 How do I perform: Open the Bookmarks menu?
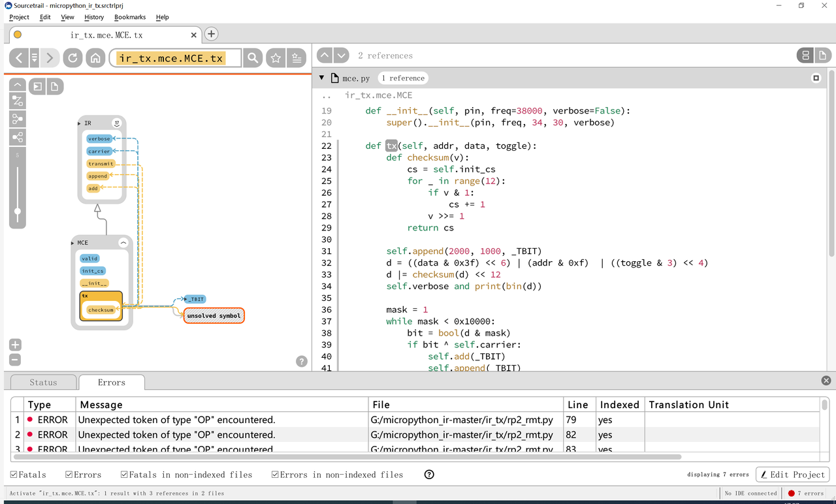(130, 17)
